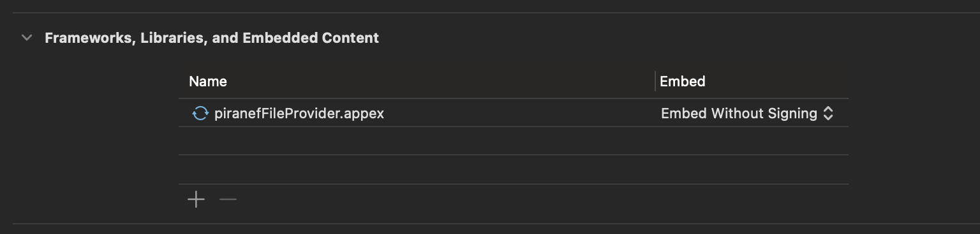Click the piranefFileProvider.appex file name text
The width and height of the screenshot is (980, 234).
point(299,114)
